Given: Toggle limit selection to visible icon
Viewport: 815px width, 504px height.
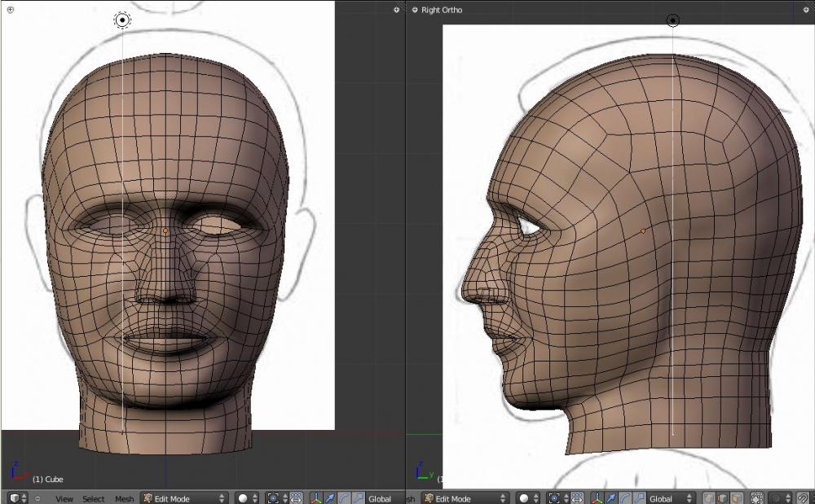Looking at the screenshot, I should click(757, 498).
